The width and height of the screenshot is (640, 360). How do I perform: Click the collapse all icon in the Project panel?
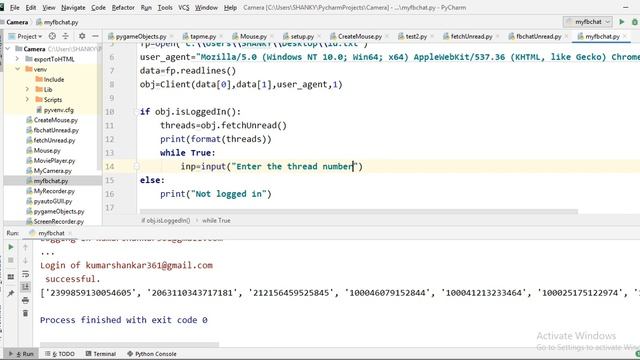point(66,36)
